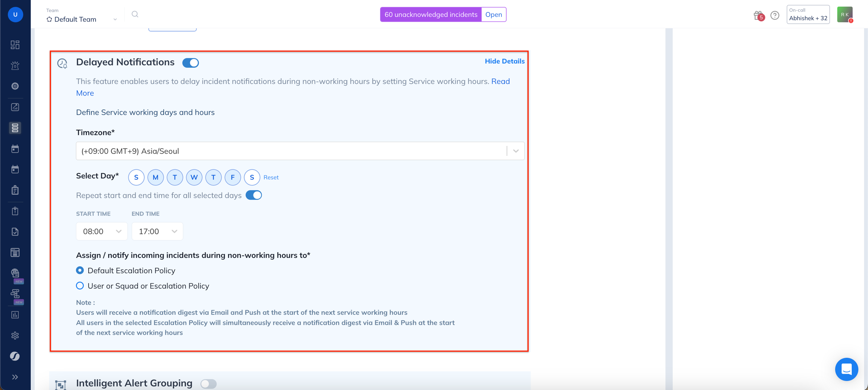
Task: Open the analytics chart icon with pencil
Action: (x=15, y=107)
